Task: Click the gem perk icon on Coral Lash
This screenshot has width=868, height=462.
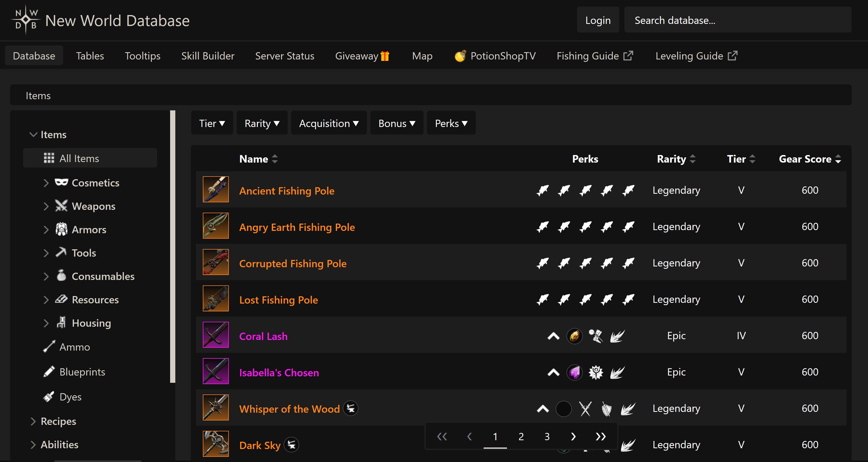Action: point(575,336)
